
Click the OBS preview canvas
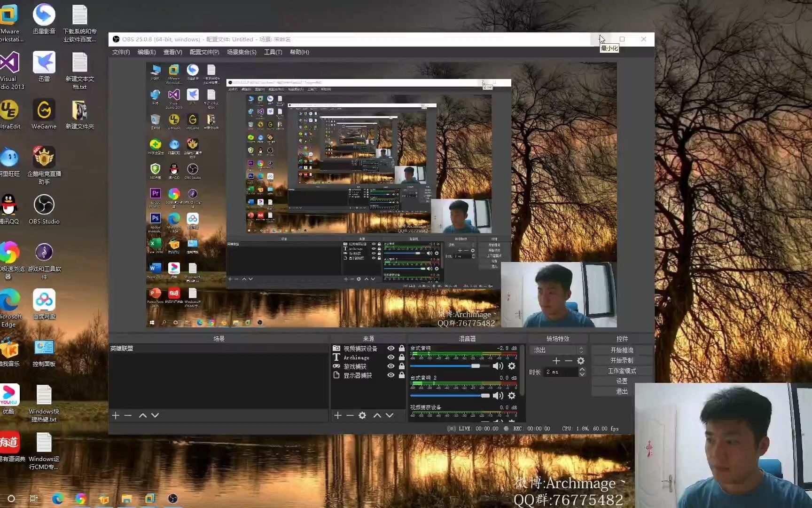pos(381,195)
